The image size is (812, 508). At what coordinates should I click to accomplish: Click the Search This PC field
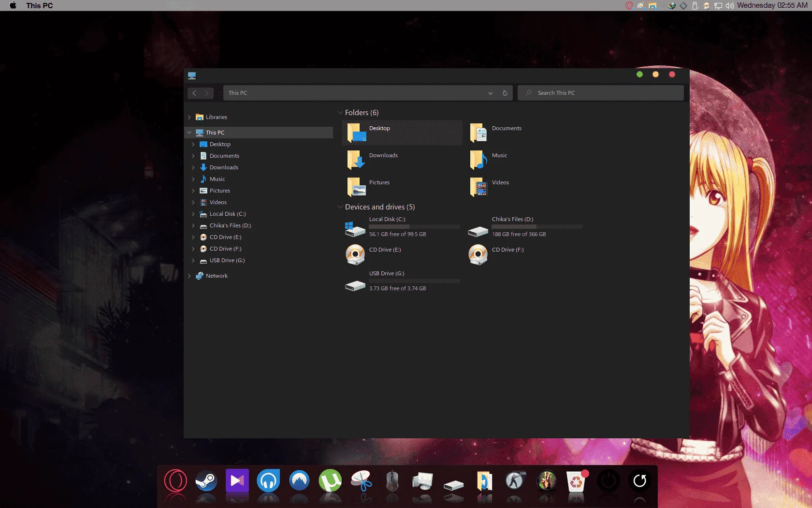pyautogui.click(x=600, y=93)
